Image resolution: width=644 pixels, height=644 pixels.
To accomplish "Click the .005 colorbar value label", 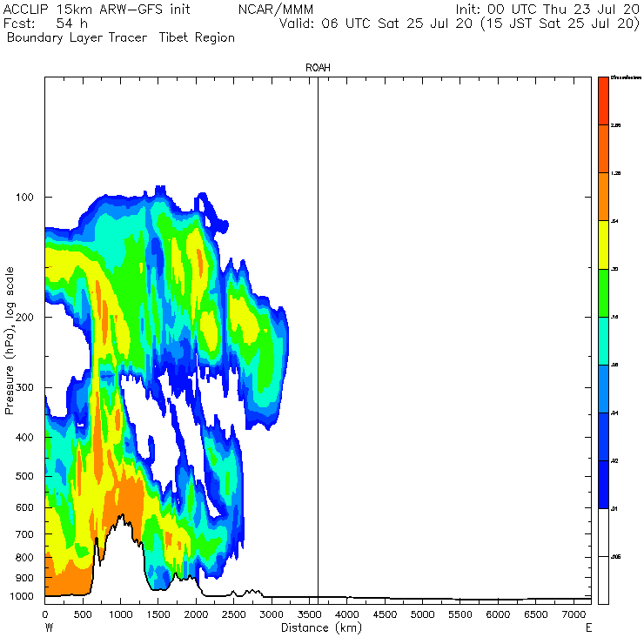I will pos(615,557).
